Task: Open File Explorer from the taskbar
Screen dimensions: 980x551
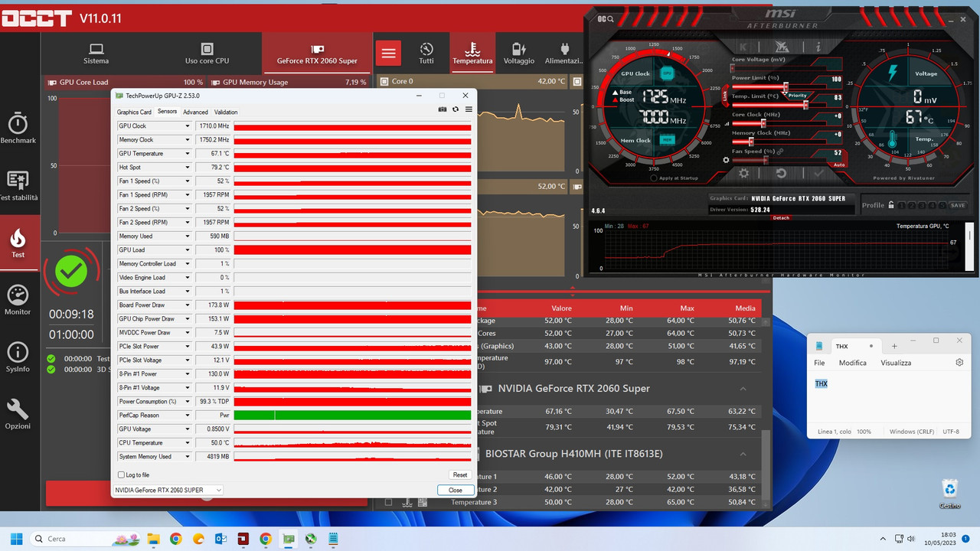Action: click(153, 539)
